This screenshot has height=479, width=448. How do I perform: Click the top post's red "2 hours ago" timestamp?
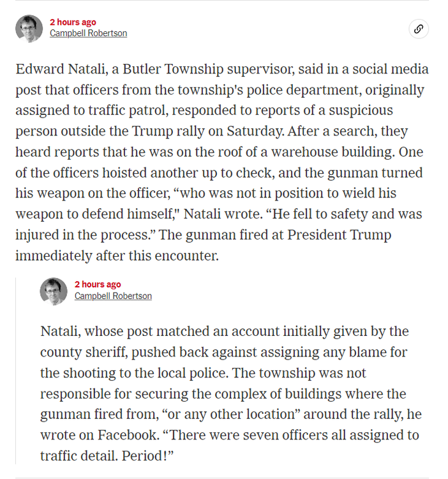[x=73, y=22]
